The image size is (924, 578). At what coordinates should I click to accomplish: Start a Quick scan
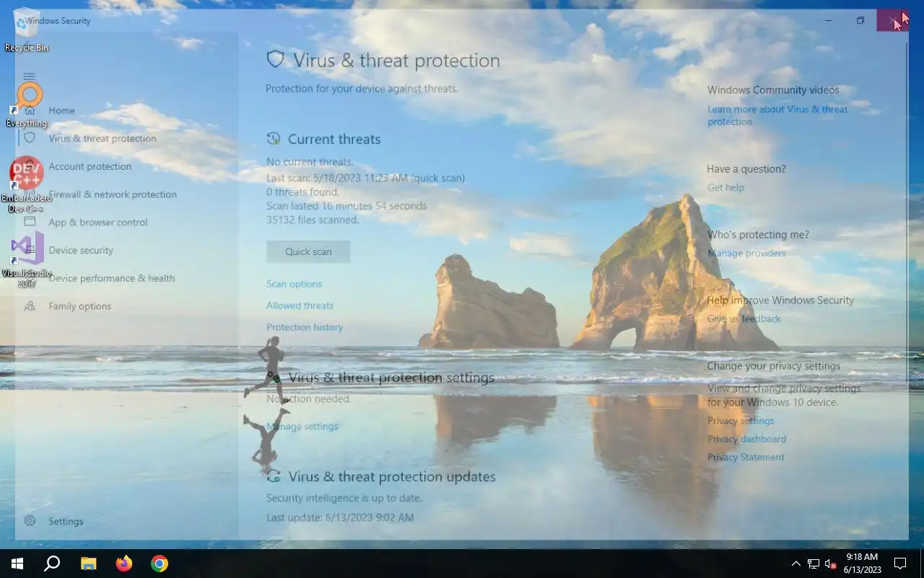pyautogui.click(x=308, y=251)
